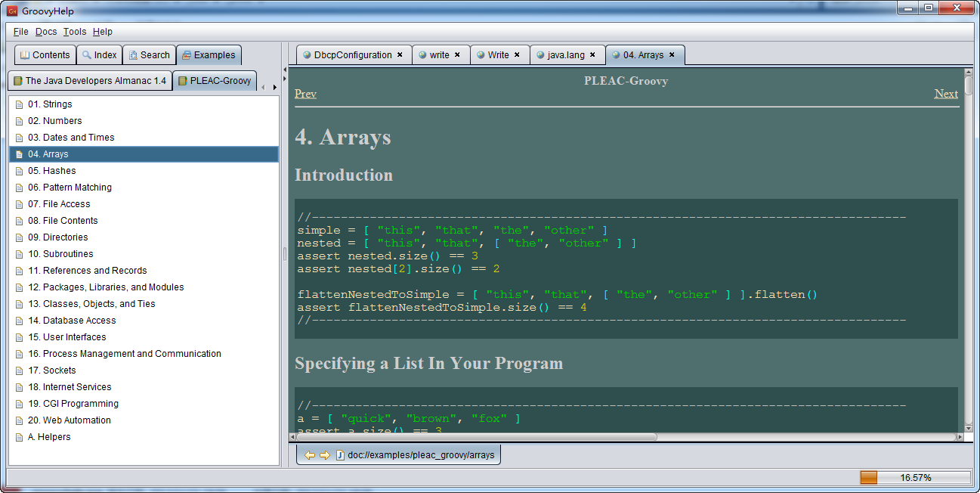
Task: Click the document's horizontal scrollbar thumb
Action: 478,436
